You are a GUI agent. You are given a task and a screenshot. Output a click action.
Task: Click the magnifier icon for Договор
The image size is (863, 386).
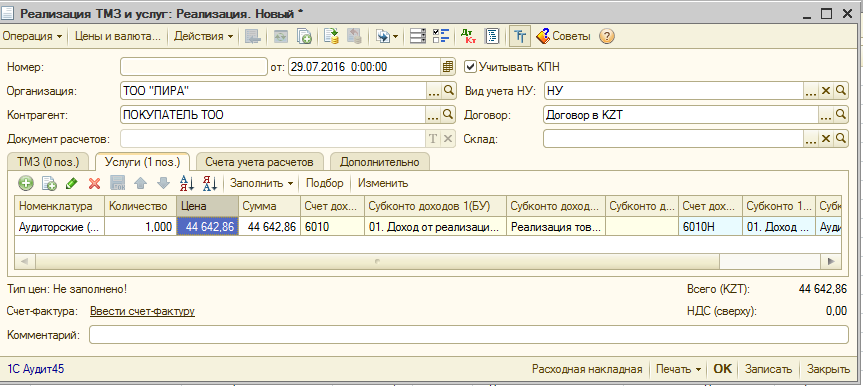click(x=840, y=115)
